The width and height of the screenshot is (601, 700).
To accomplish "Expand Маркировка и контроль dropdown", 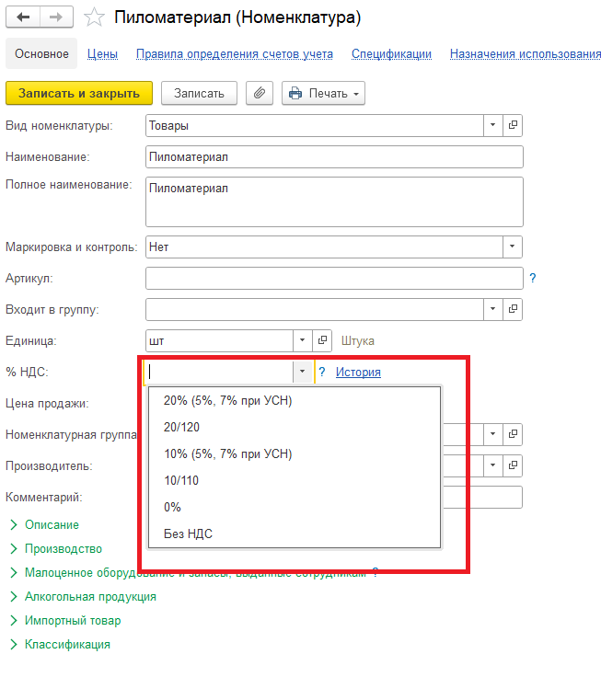I will (513, 247).
